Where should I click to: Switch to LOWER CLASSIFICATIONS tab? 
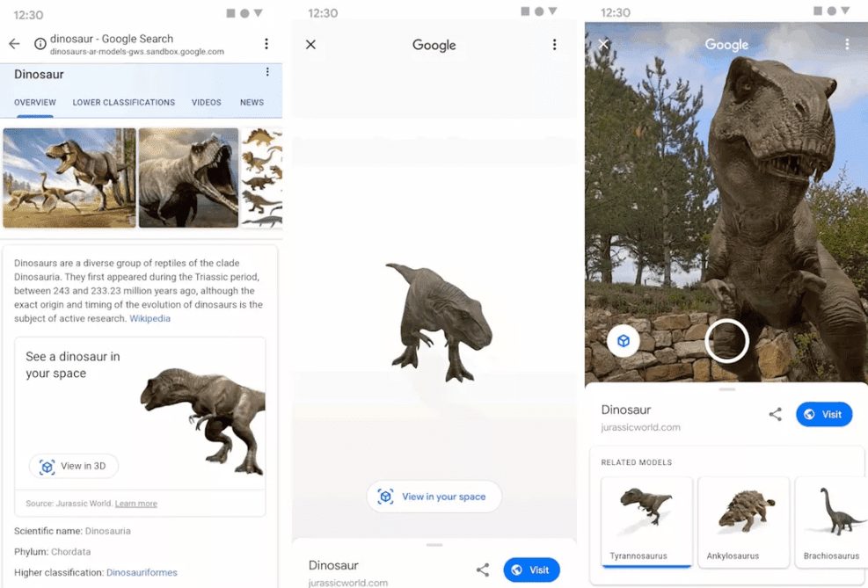point(123,102)
